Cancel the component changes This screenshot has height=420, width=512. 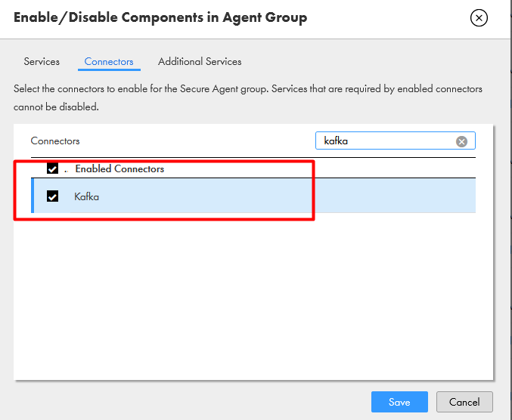pos(464,402)
